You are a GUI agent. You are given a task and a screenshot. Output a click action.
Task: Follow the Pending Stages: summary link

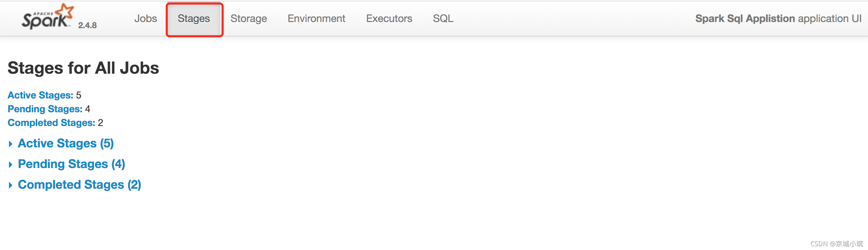tap(45, 109)
